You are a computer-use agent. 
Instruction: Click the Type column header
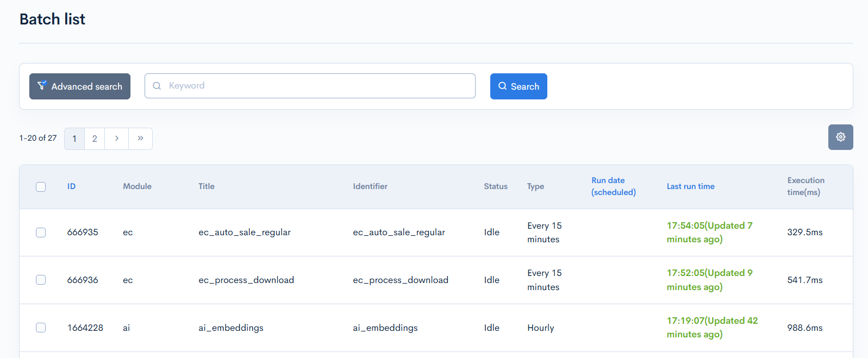535,186
